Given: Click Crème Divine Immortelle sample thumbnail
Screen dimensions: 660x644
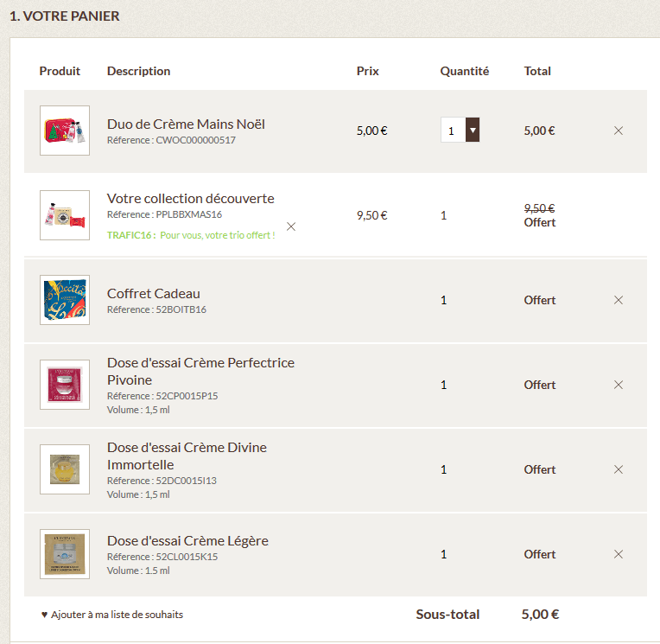Looking at the screenshot, I should tap(65, 469).
